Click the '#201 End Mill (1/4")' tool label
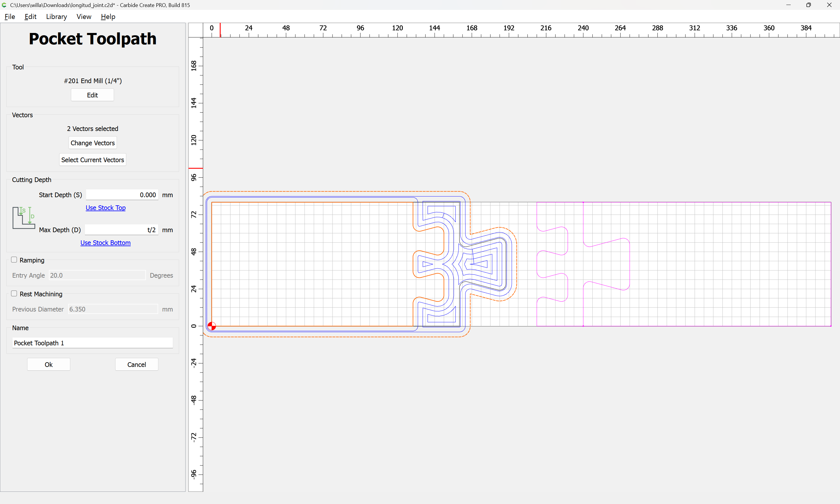Screen dimensions: 840x504 93,81
